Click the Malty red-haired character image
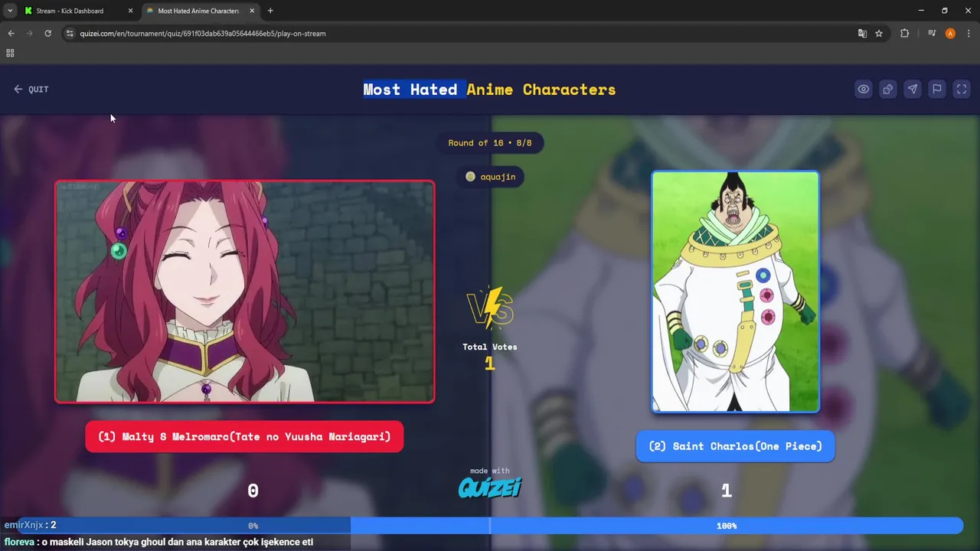This screenshot has width=980, height=551. 244,291
